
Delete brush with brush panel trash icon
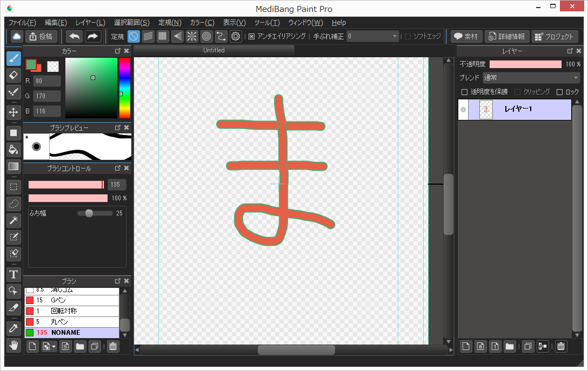[x=113, y=347]
